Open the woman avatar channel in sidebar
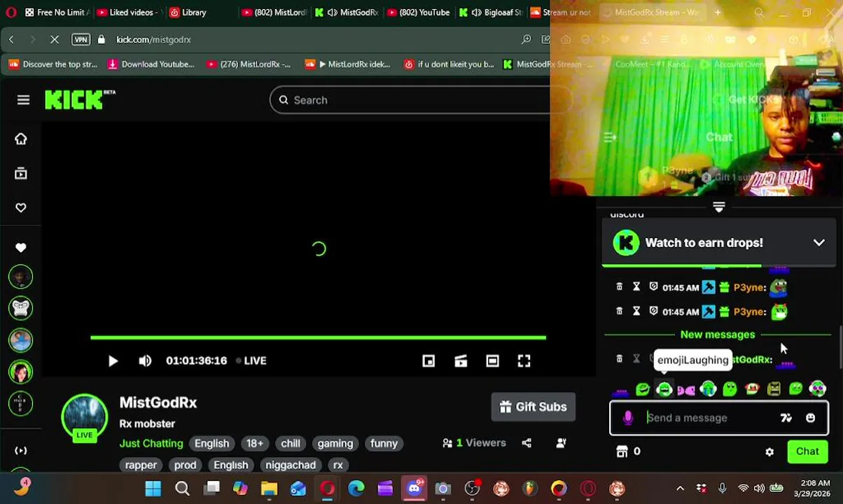Viewport: 843px width, 504px height. 21,371
